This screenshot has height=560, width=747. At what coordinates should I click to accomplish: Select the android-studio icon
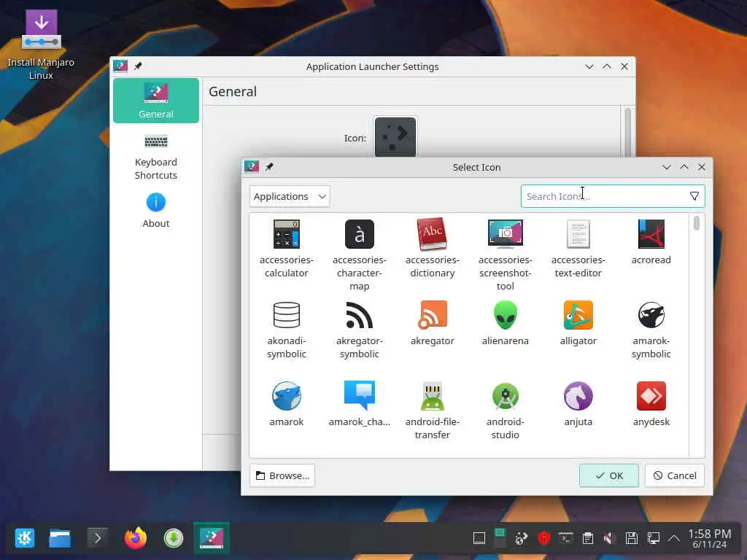click(x=505, y=396)
